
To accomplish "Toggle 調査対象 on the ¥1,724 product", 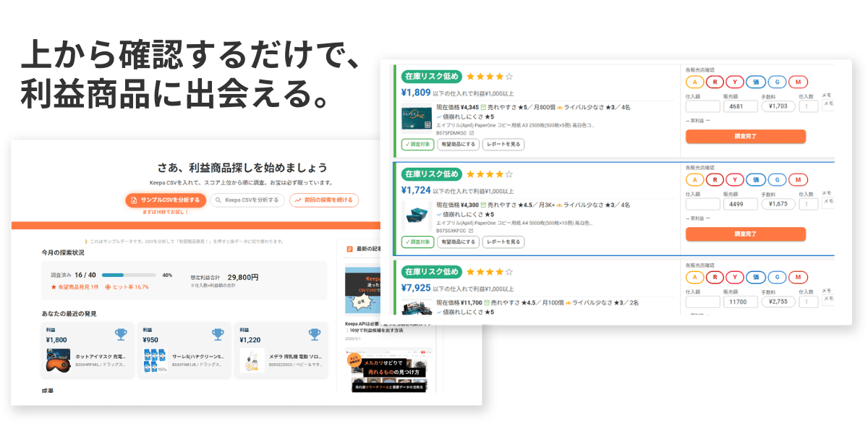I will [417, 242].
